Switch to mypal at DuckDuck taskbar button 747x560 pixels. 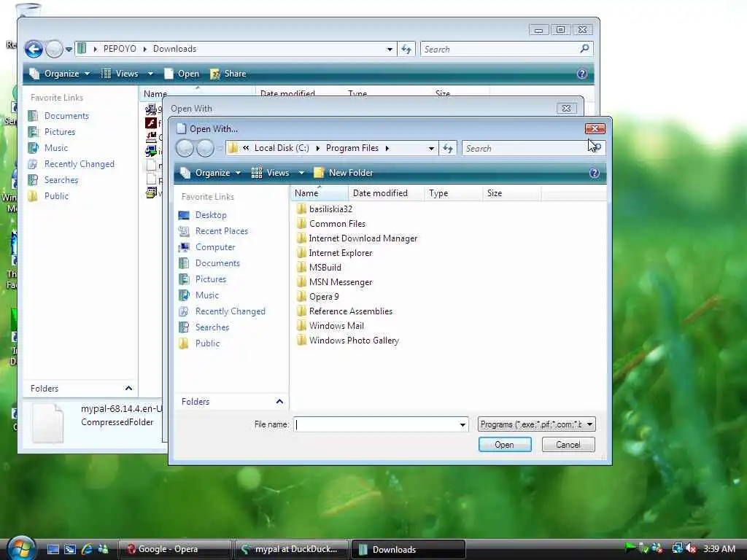point(292,550)
